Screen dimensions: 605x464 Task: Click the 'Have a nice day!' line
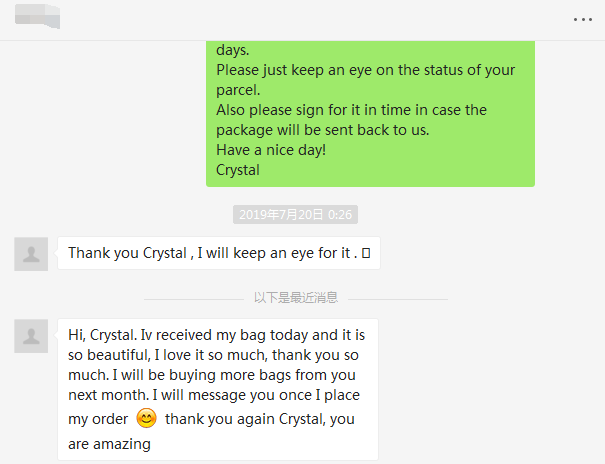[270, 150]
